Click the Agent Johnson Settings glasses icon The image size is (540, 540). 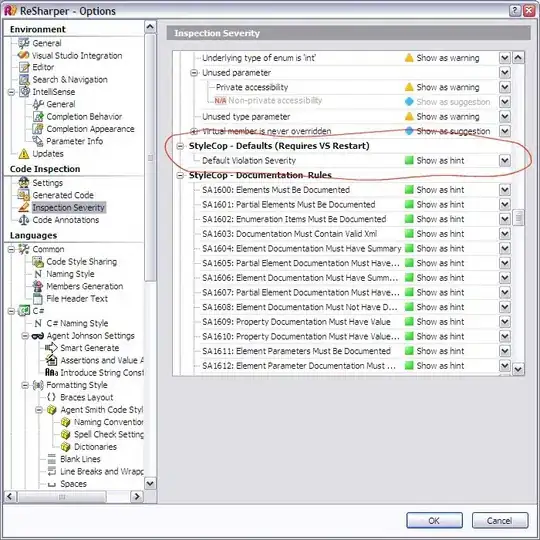[x=38, y=336]
